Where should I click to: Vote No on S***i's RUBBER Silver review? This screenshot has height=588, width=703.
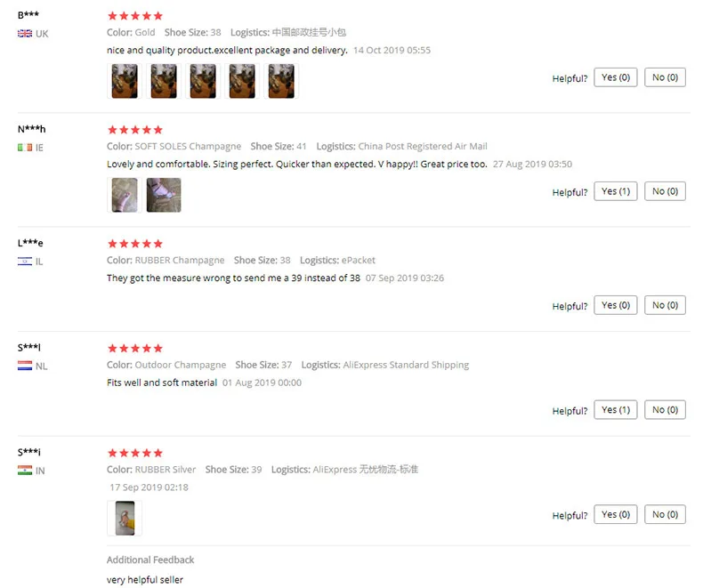(665, 514)
